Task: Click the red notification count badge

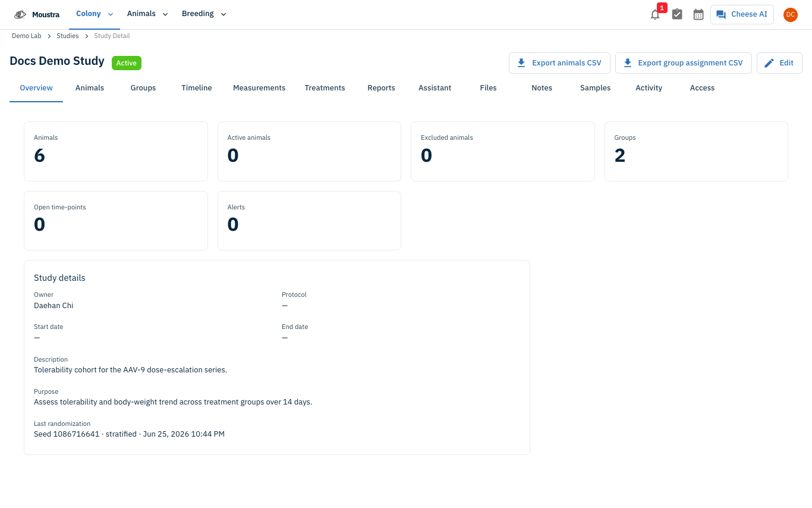Action: point(662,8)
